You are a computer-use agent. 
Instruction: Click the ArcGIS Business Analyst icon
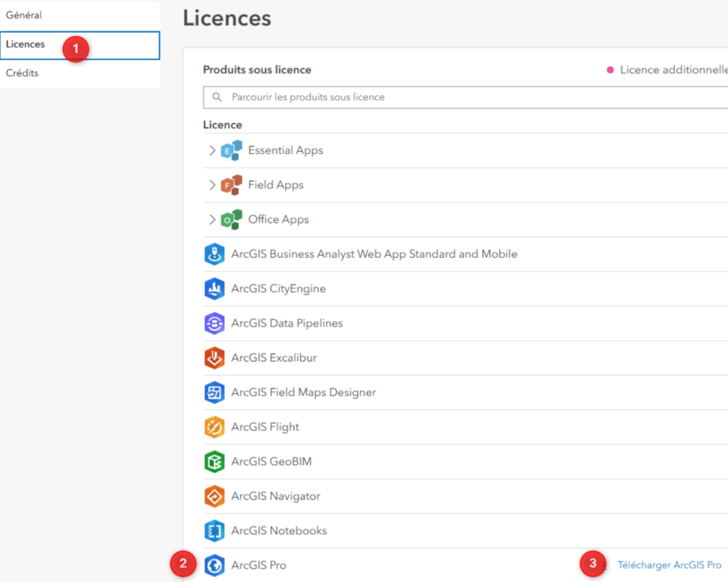click(x=214, y=254)
